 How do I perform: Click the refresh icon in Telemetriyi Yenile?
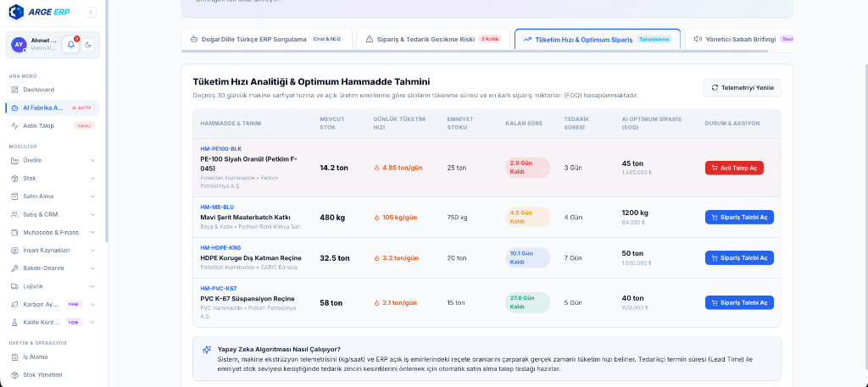[x=715, y=87]
